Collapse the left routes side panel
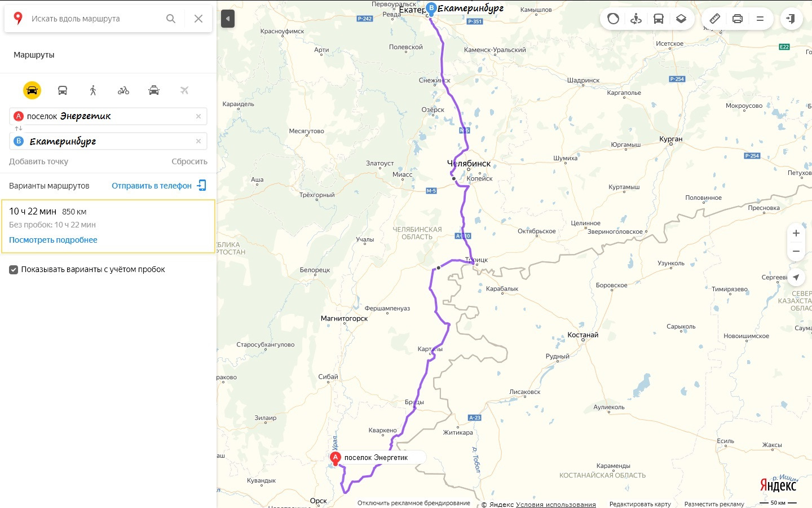 tap(227, 19)
